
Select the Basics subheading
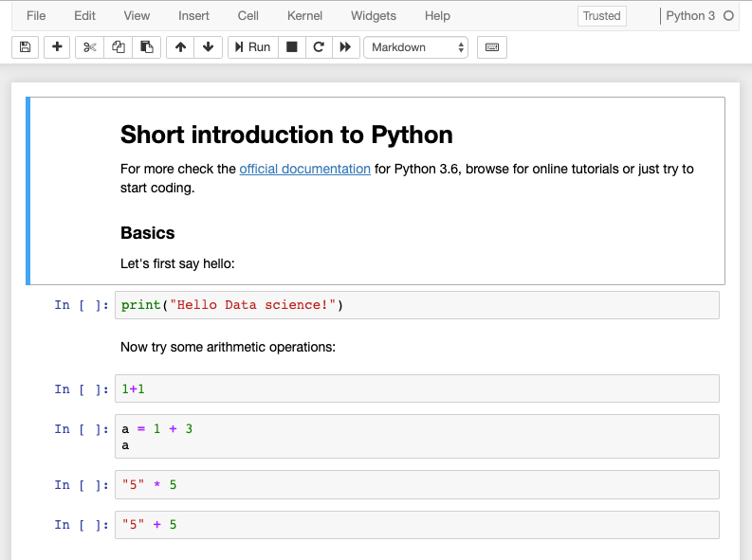148,233
